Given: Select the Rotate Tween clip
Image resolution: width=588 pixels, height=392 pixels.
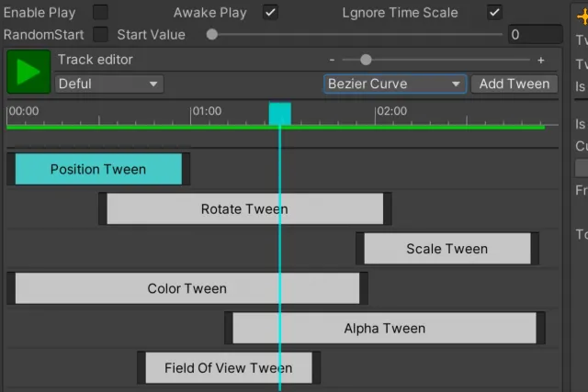Looking at the screenshot, I should pyautogui.click(x=245, y=208).
